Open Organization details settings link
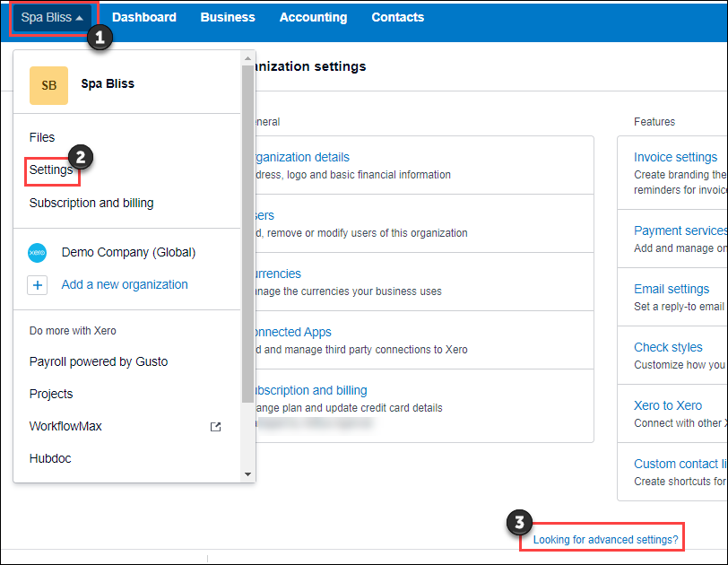Screen dimensions: 728x565 (x=301, y=157)
